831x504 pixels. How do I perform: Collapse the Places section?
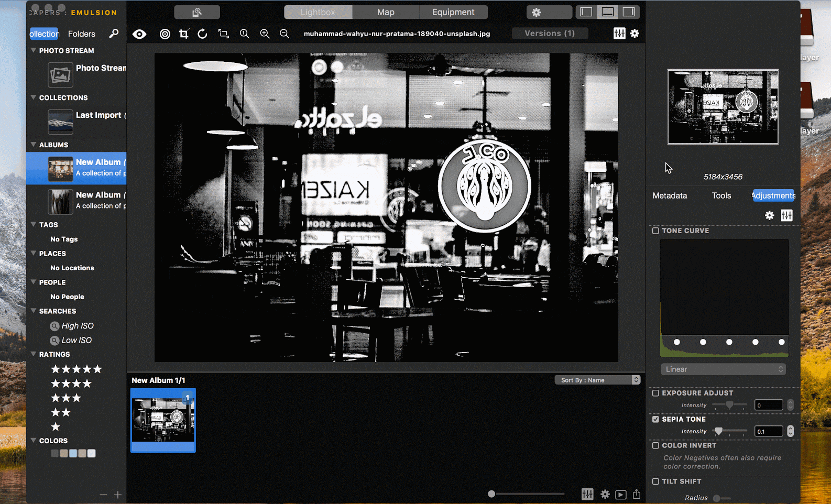[x=34, y=253]
